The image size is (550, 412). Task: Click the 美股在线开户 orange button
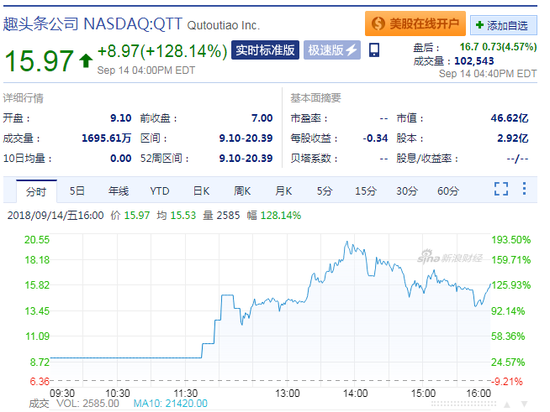point(415,24)
